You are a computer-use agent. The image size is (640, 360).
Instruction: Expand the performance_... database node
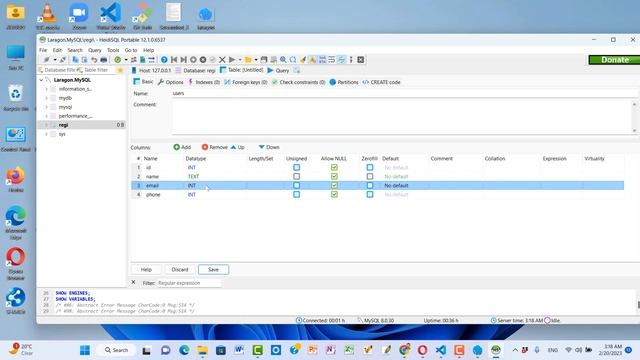(46, 116)
